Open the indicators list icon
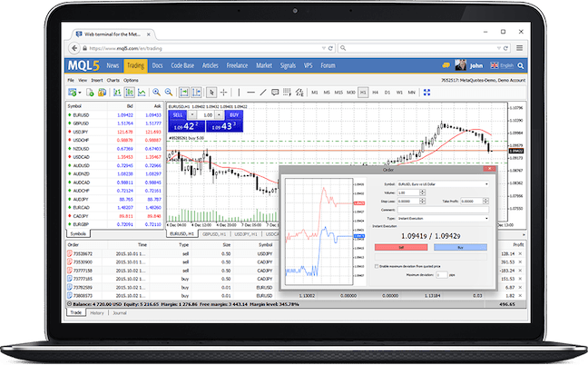 pyautogui.click(x=288, y=93)
